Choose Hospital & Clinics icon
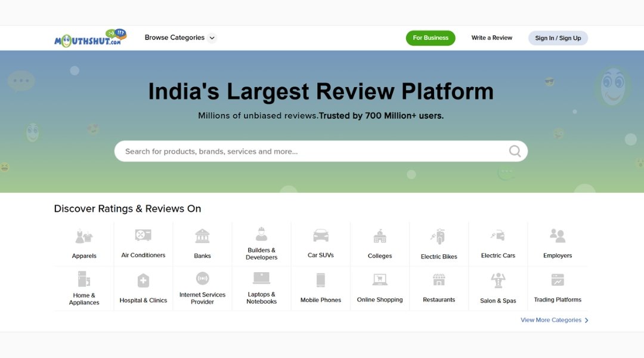The height and width of the screenshot is (358, 644). tap(143, 280)
